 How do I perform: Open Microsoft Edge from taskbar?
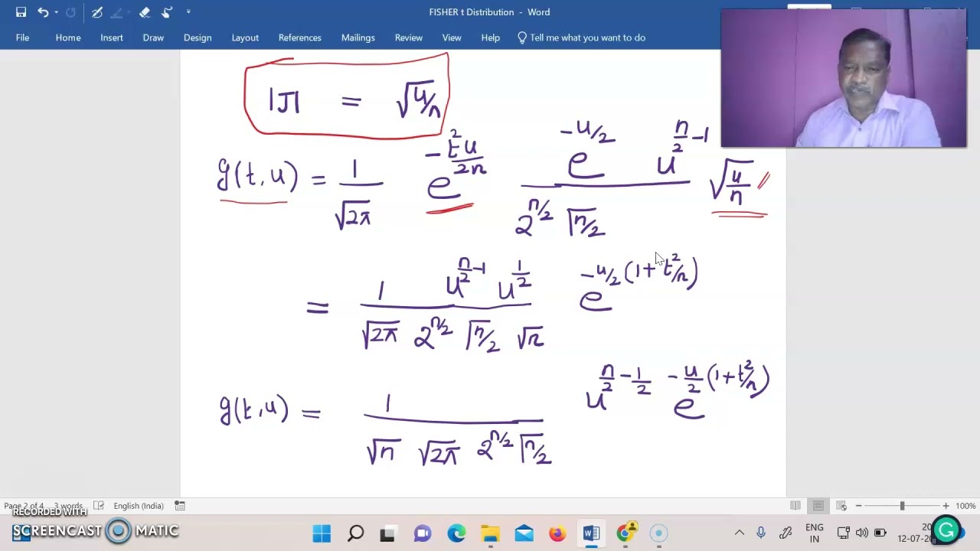point(456,533)
